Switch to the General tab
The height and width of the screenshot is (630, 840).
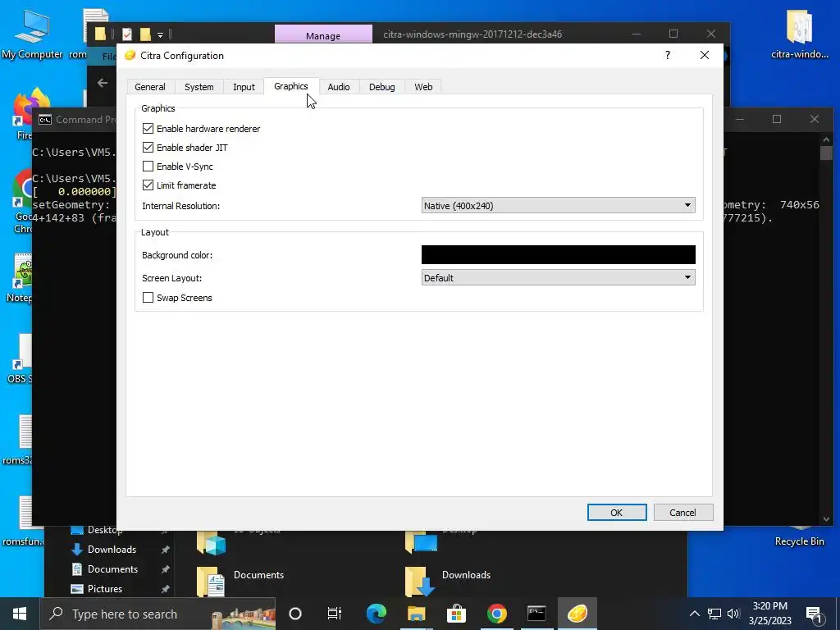(150, 87)
